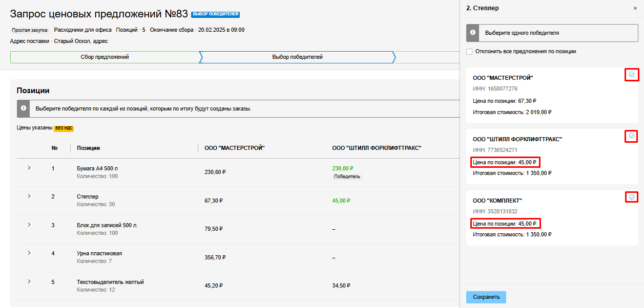Click the БЕЗ НДС yellow badge
The image size is (644, 308).
tap(64, 128)
